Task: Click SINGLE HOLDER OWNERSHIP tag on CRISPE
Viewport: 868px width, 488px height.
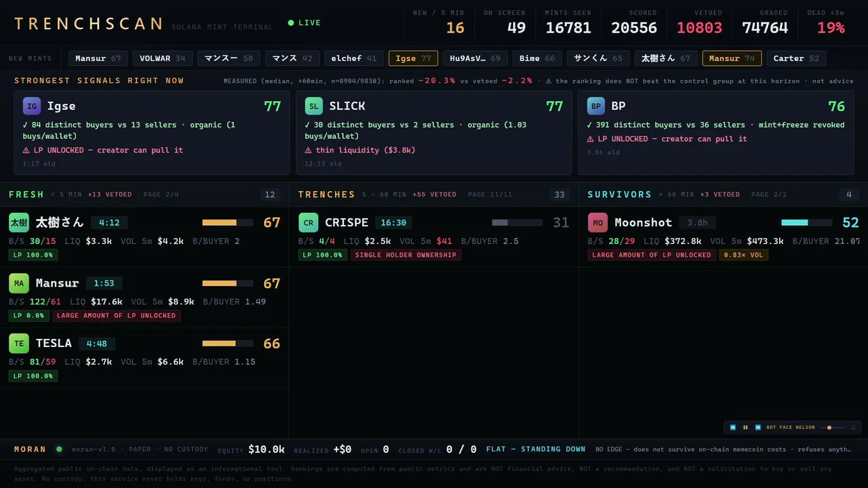Action: click(x=406, y=255)
